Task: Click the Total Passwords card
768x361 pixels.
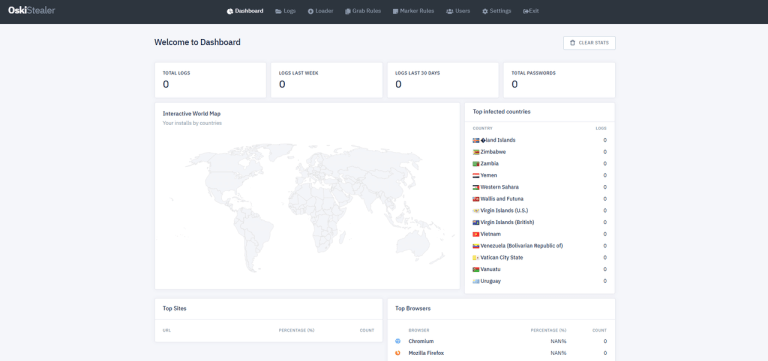Action: 559,80
